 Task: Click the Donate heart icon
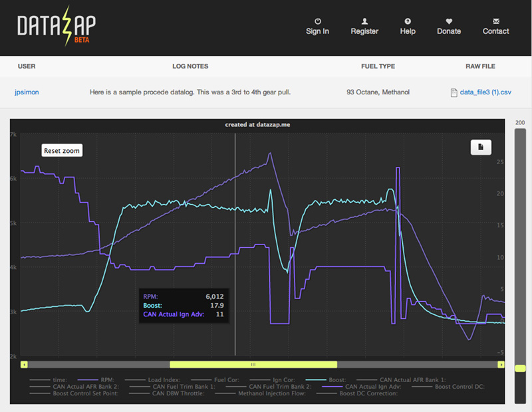[449, 20]
